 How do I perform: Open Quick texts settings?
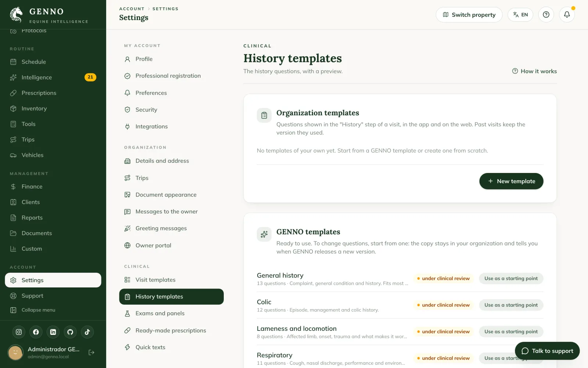click(171, 347)
